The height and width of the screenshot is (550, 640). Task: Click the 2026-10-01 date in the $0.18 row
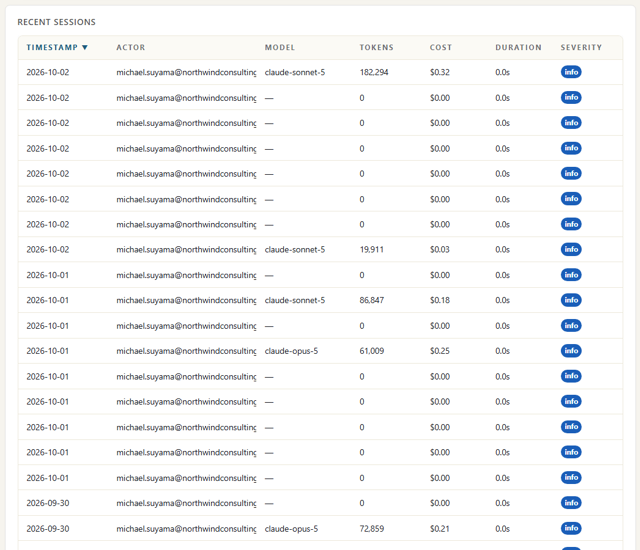click(48, 300)
